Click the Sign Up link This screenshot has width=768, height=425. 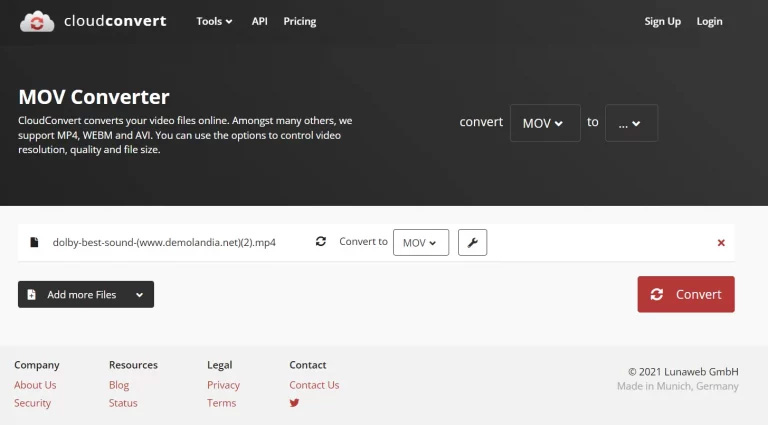point(662,21)
